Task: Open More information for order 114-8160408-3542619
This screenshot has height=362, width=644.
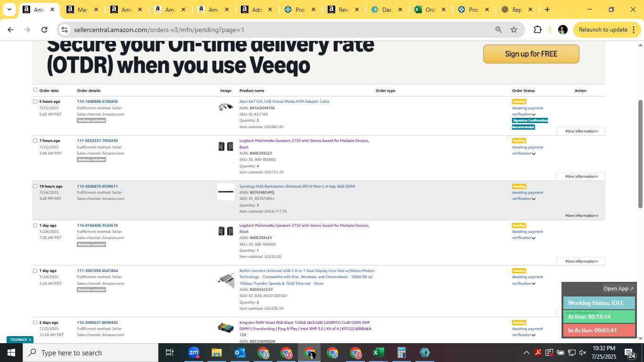Action: [x=581, y=261]
